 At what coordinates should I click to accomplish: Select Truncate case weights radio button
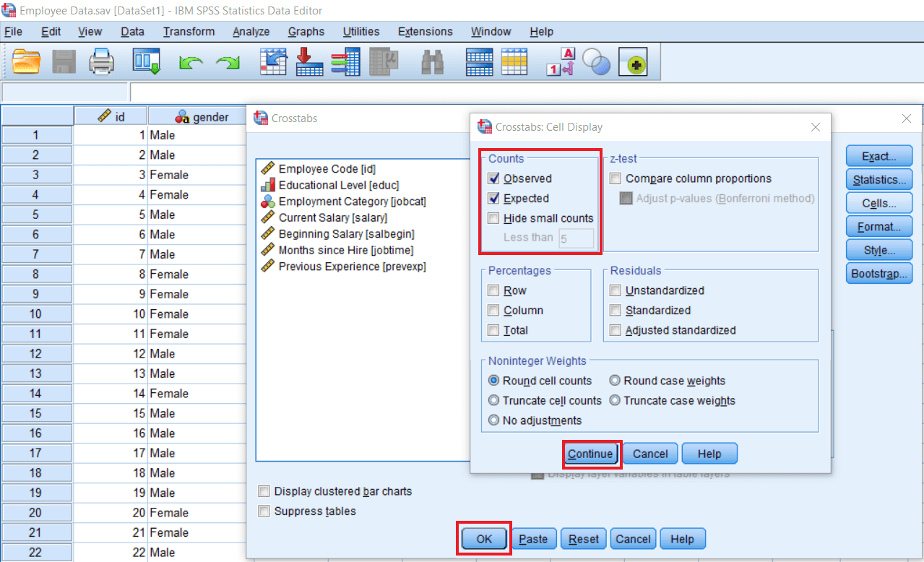615,400
